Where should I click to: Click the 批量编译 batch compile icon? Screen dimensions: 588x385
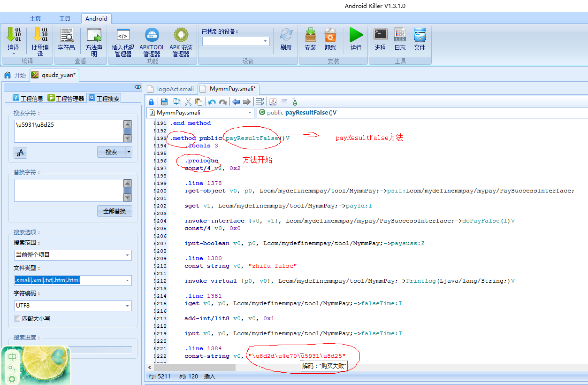[x=40, y=35]
